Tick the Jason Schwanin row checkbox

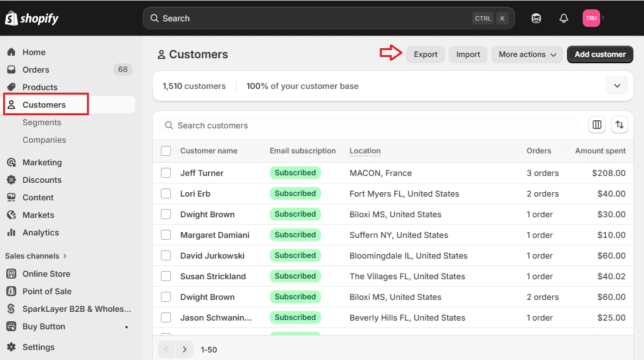coord(166,317)
